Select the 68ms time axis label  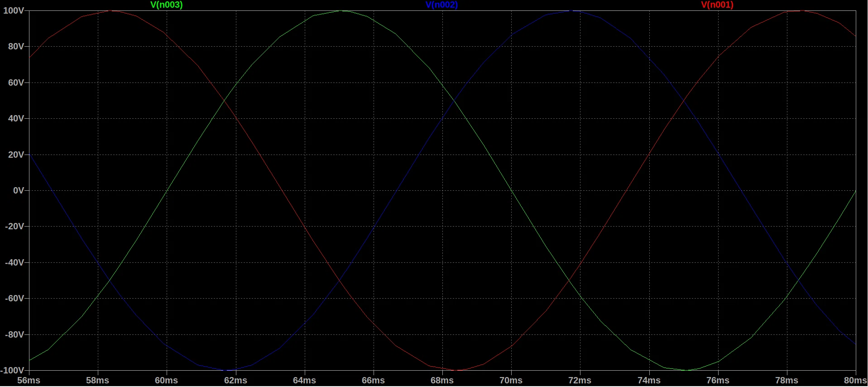[x=442, y=381]
